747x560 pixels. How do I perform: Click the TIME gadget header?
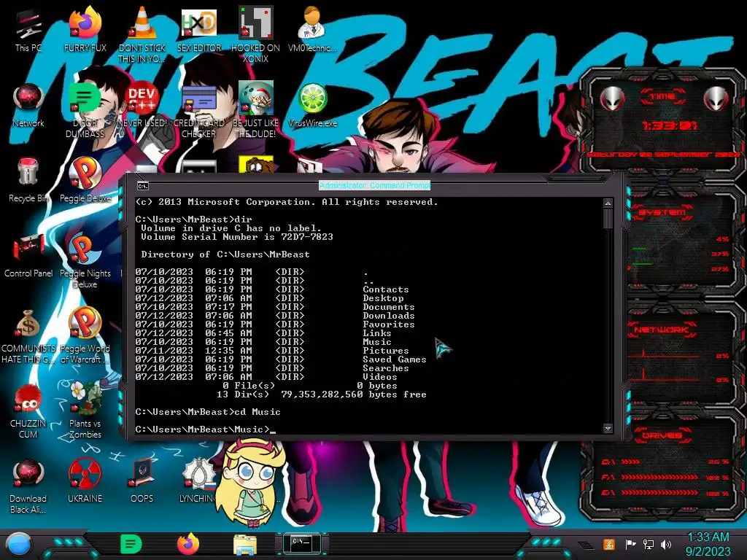coord(662,97)
